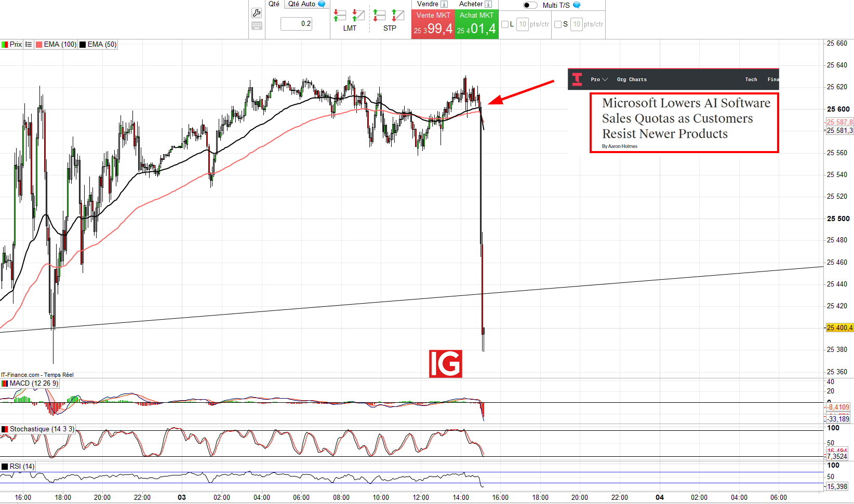Click the Vendre label above sell button

tap(428, 4)
